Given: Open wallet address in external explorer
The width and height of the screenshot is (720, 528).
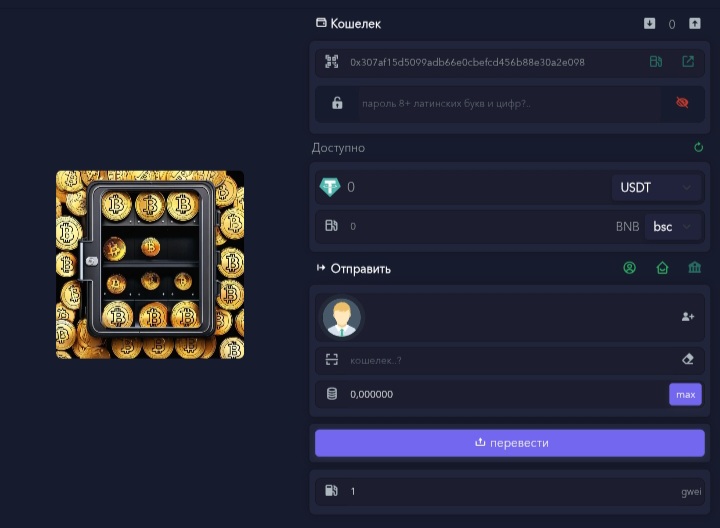Looking at the screenshot, I should pyautogui.click(x=688, y=62).
